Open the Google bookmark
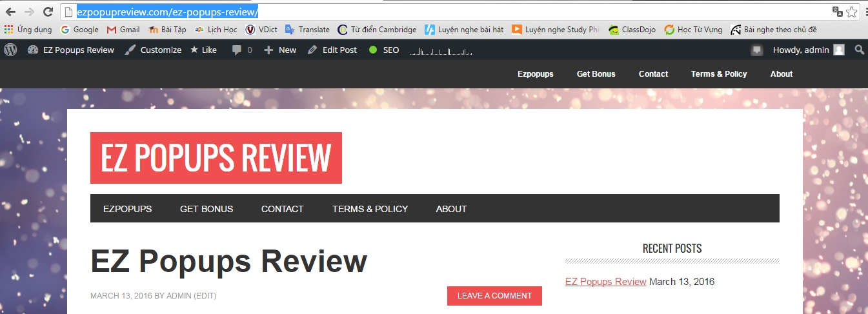The image size is (868, 314). [x=79, y=29]
